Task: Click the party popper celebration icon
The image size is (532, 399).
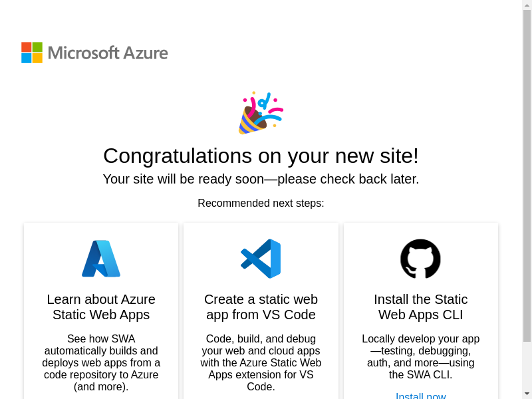Action: [x=260, y=113]
